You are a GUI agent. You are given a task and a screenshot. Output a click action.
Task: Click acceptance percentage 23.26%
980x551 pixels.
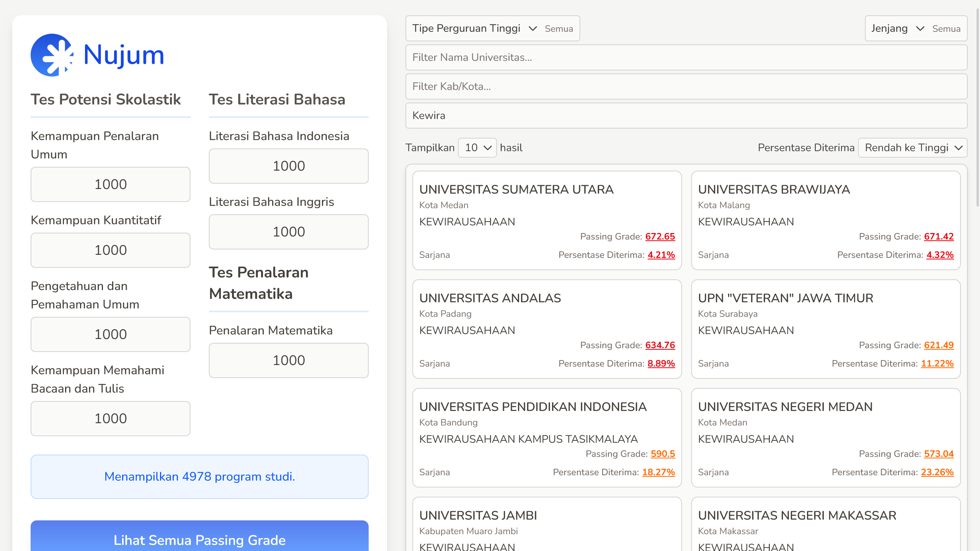pos(937,472)
